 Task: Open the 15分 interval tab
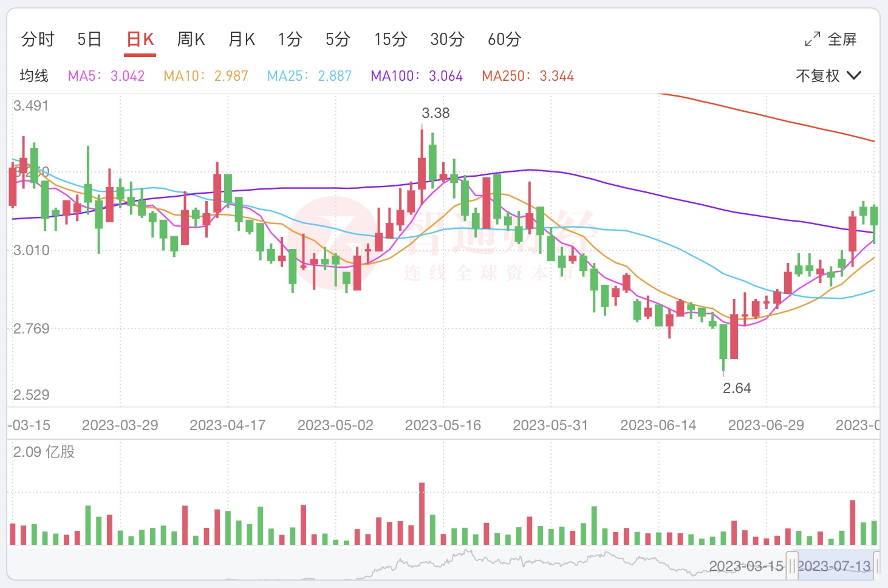click(391, 39)
